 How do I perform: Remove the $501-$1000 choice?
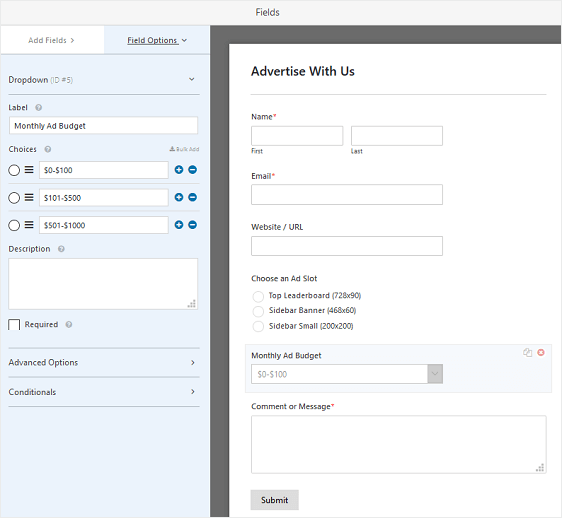[192, 225]
